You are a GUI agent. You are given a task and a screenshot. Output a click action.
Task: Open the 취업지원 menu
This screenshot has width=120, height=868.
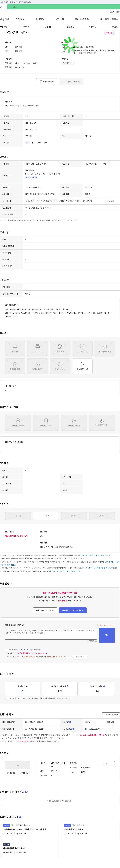click(x=40, y=19)
